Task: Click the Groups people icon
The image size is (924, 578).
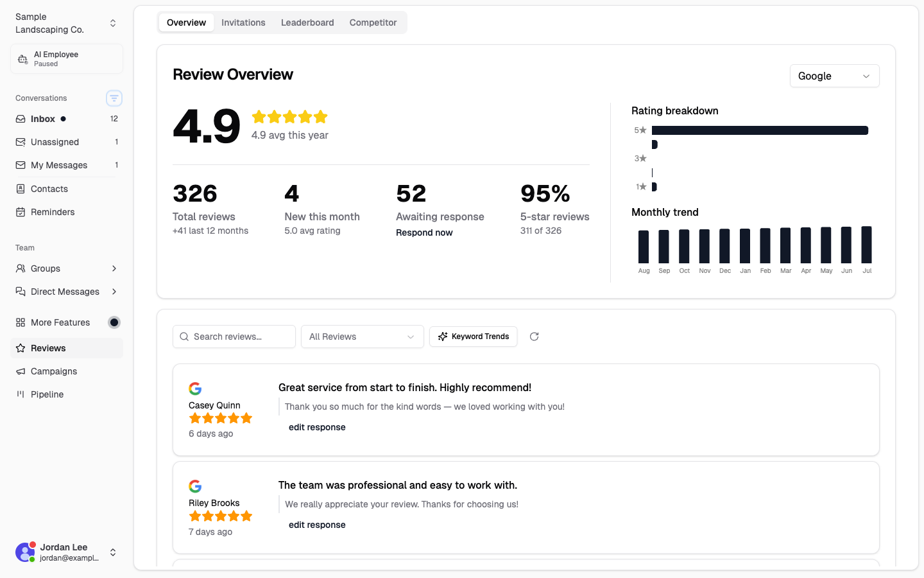Action: (x=21, y=268)
